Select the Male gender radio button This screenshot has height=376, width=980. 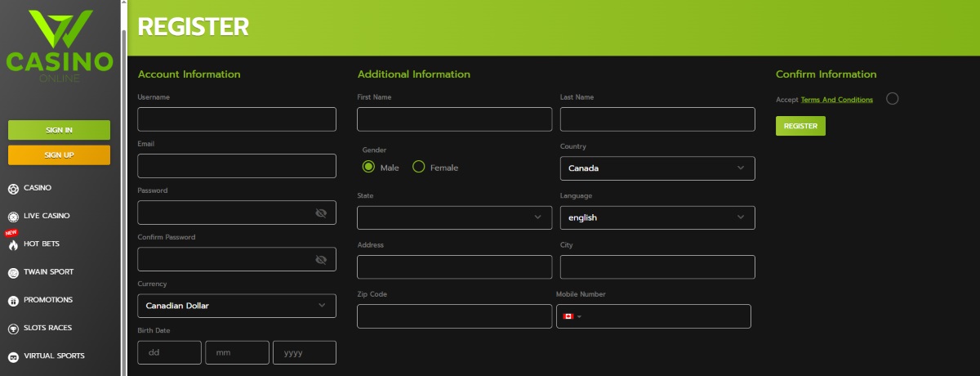(369, 167)
